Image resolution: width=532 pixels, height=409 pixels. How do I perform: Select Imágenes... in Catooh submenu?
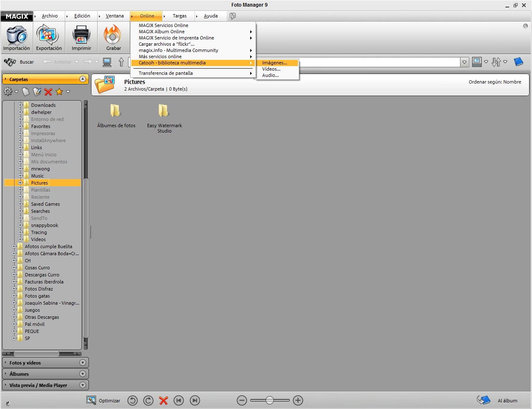(x=278, y=63)
